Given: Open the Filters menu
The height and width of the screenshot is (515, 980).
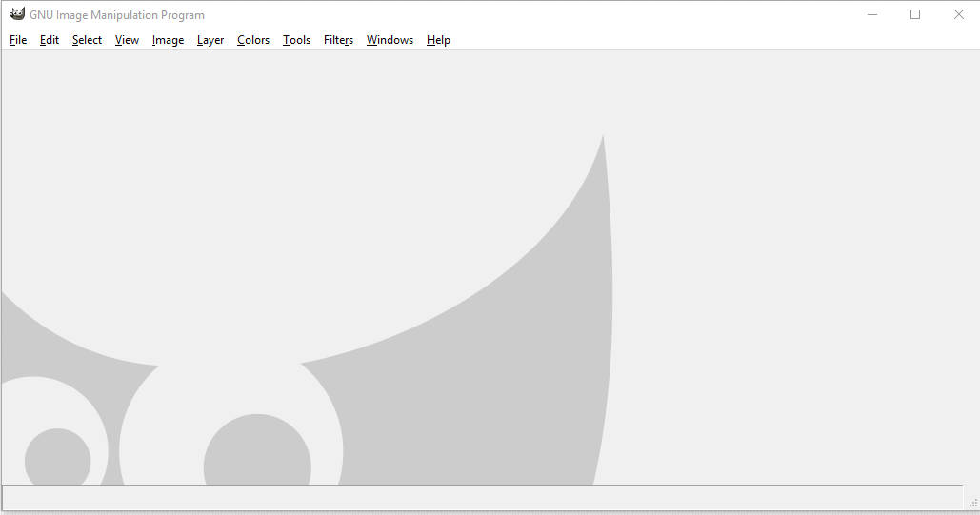Looking at the screenshot, I should pos(339,40).
